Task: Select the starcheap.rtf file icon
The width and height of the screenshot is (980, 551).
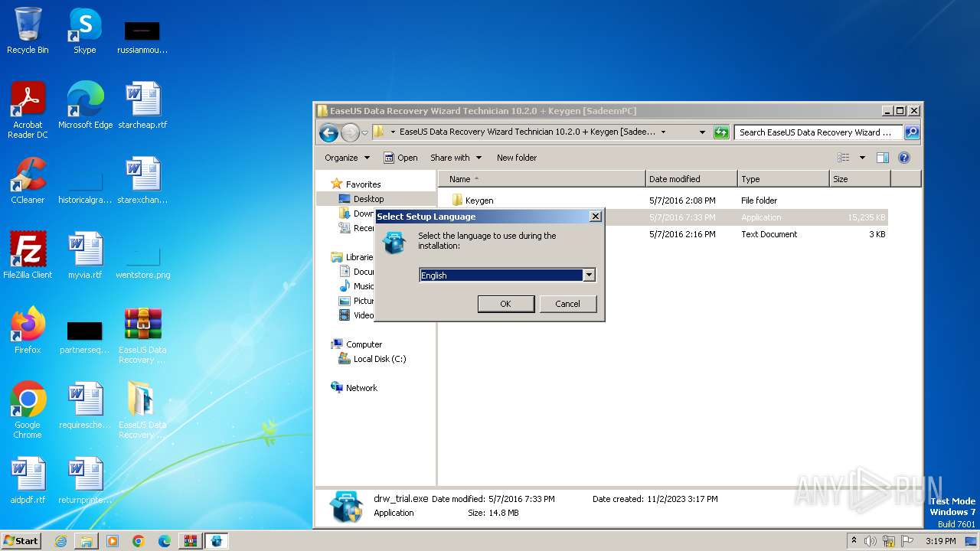Action: 142,106
